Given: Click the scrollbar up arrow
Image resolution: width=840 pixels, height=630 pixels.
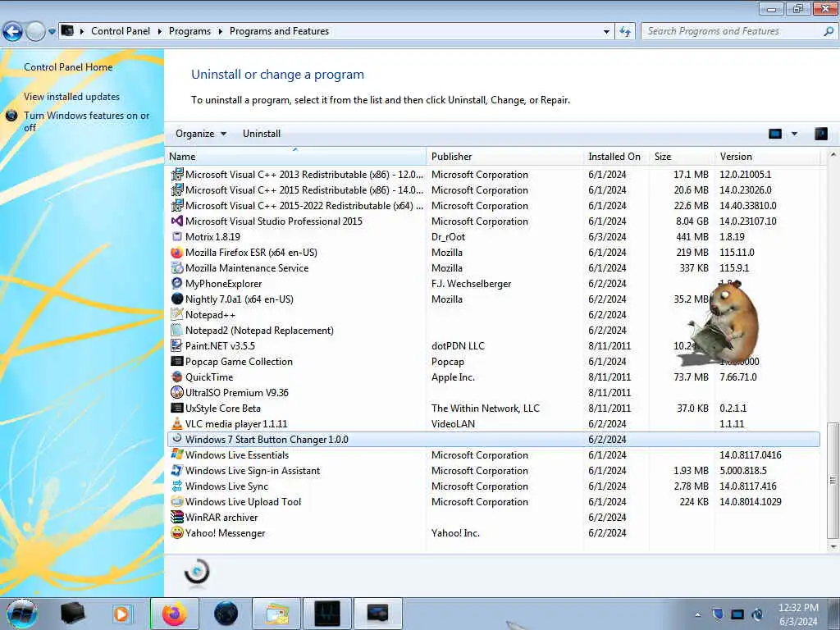Looking at the screenshot, I should point(833,155).
